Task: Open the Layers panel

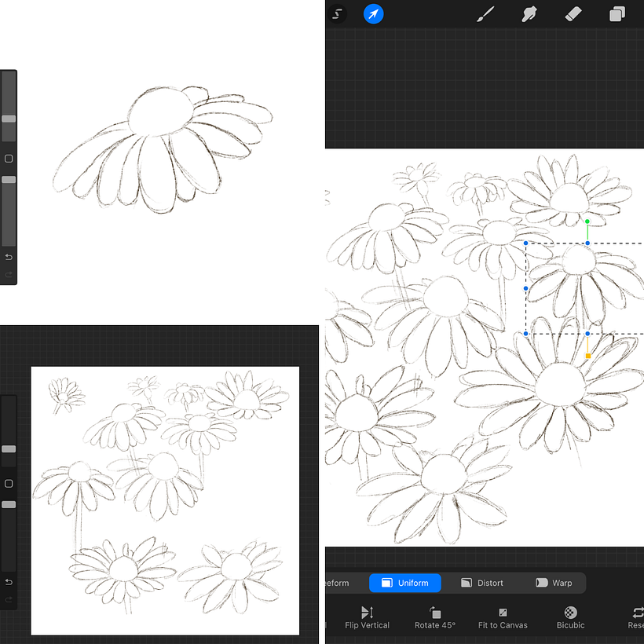Action: [x=617, y=14]
